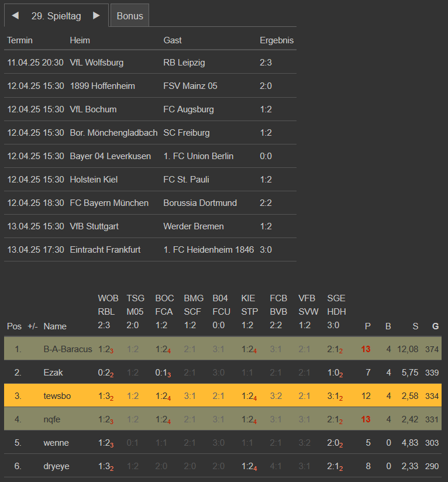The image size is (448, 482).
Task: Click the Heim column header
Action: [x=80, y=40]
